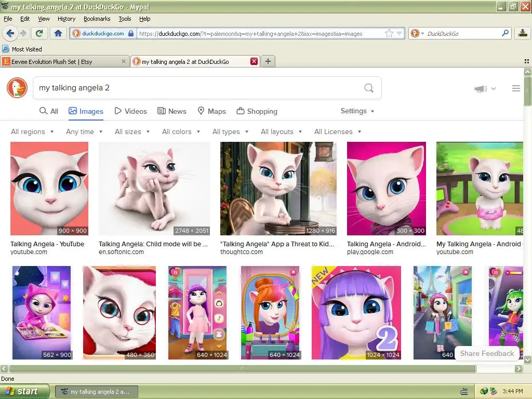Viewport: 532px width, 399px height.
Task: Expand the All Licenses filter
Action: click(x=338, y=131)
